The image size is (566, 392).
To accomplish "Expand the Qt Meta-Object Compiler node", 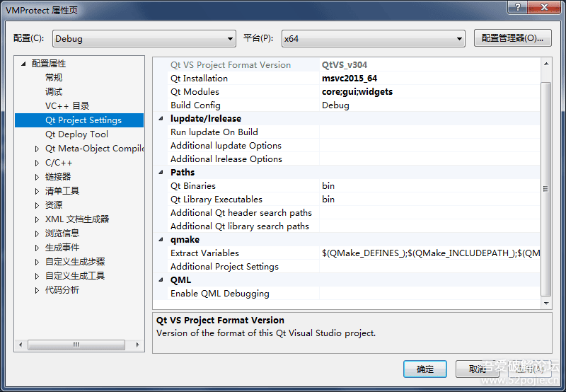I will 37,149.
